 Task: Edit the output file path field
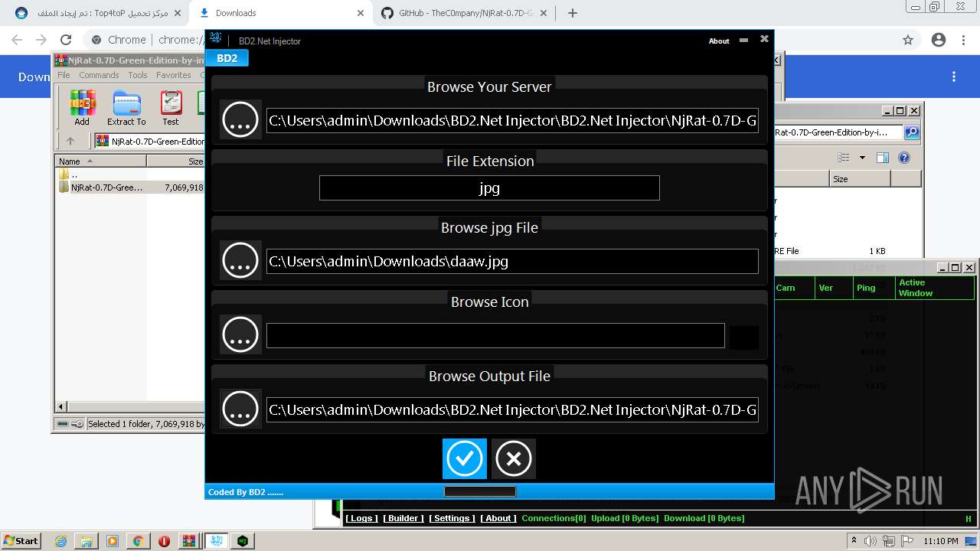[x=512, y=409]
